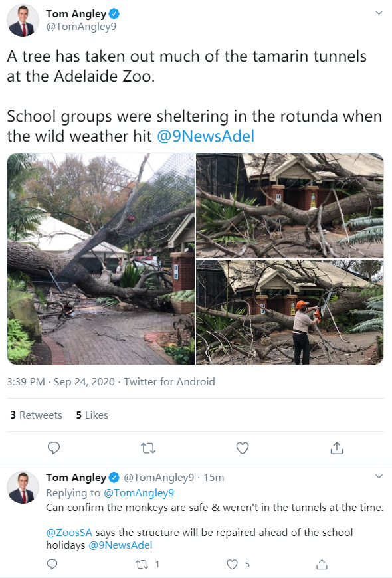
Task: Open @TomAngley9 link in 'Replying to'
Action: (139, 493)
